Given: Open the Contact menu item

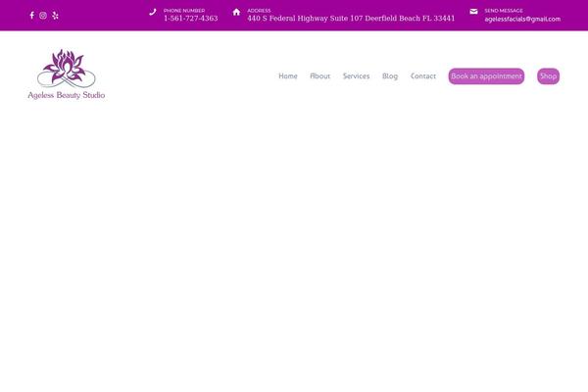Looking at the screenshot, I should pos(423,76).
